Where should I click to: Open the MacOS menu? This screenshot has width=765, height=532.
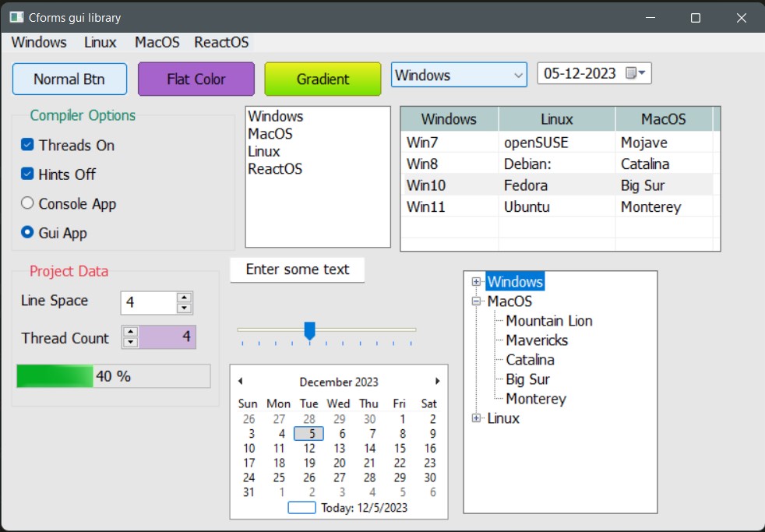coord(157,42)
